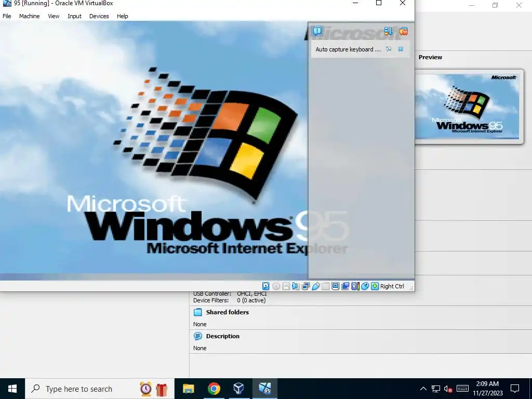Open the Help menu

[x=123, y=16]
